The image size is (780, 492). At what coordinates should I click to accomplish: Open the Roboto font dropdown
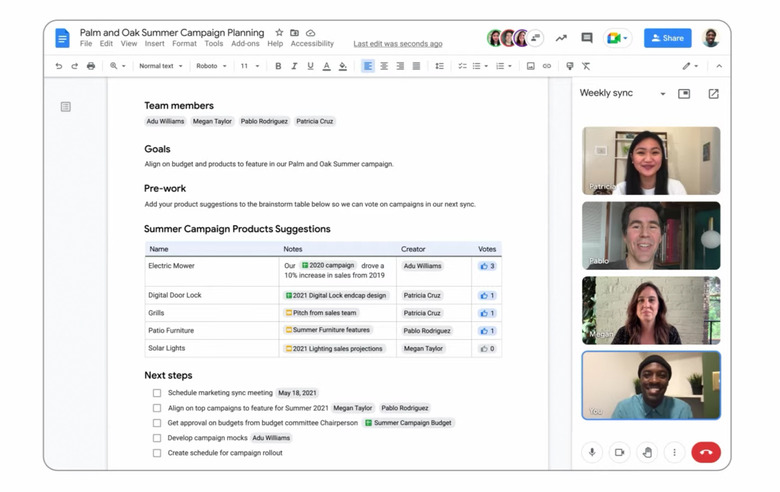point(211,66)
